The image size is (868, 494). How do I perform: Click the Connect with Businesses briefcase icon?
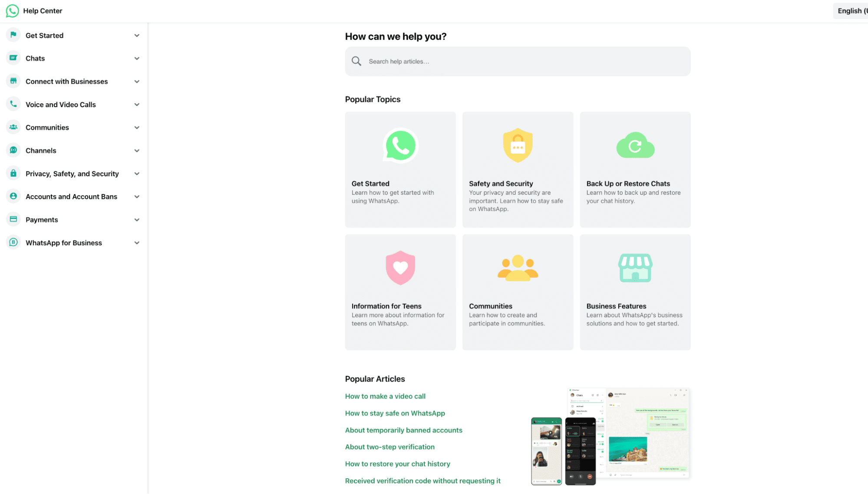click(x=13, y=81)
